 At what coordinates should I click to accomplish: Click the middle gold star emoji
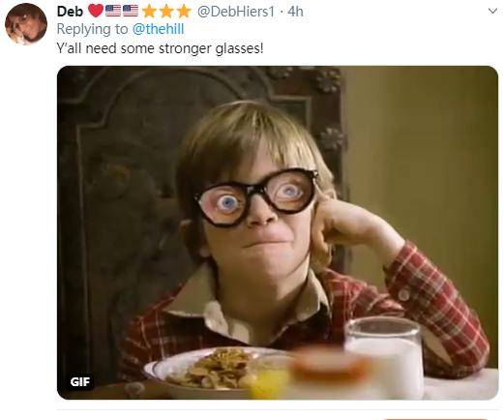(166, 11)
